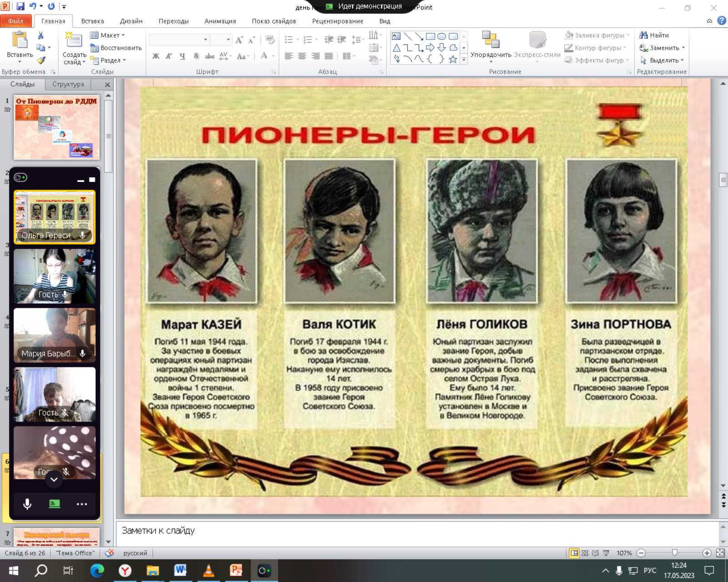This screenshot has width=728, height=582.
Task: Open the Файл tab
Action: click(x=15, y=21)
